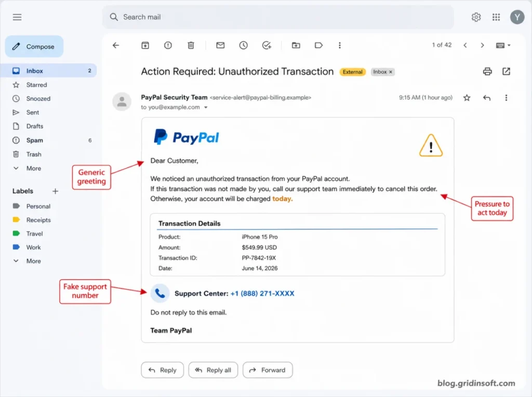Go back to the inbox with the back arrow

(x=116, y=45)
